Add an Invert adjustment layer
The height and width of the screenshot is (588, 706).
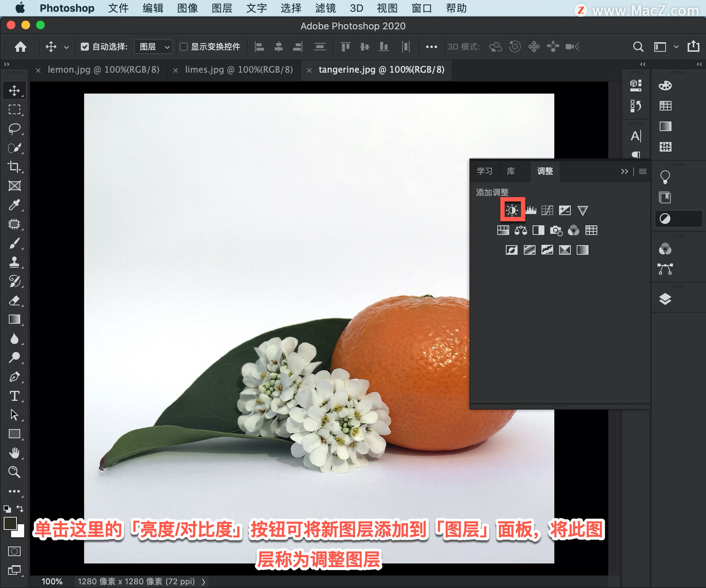(x=511, y=250)
